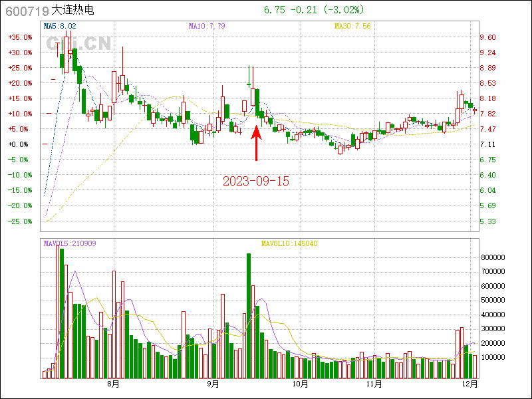532x399 pixels.
Task: Click the 8月 label on the time axis
Action: (x=114, y=384)
